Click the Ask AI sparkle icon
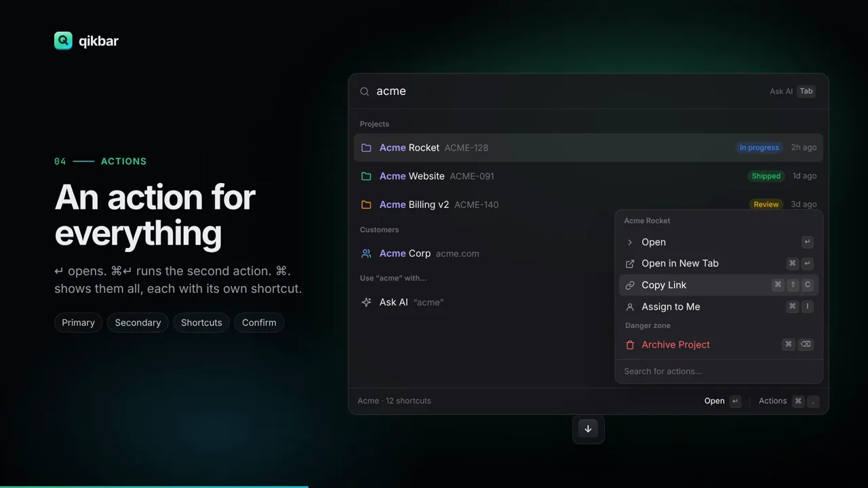868x488 pixels. coord(366,302)
